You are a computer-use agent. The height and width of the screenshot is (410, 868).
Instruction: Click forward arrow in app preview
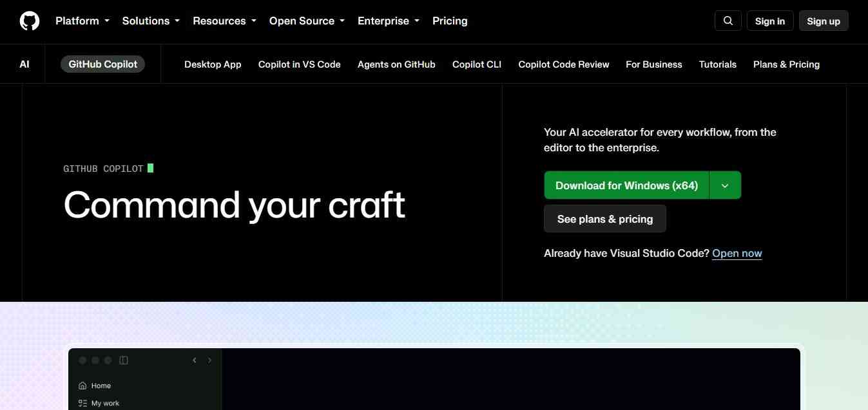tap(209, 360)
